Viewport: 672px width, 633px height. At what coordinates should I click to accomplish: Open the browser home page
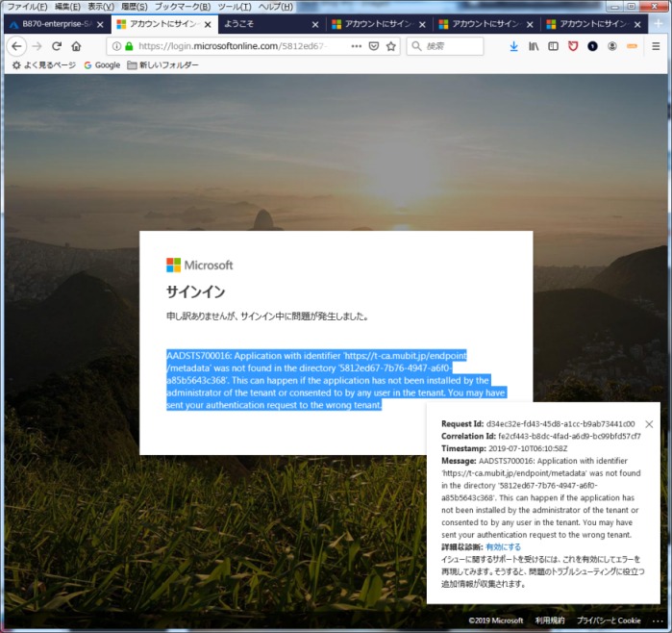[76, 46]
